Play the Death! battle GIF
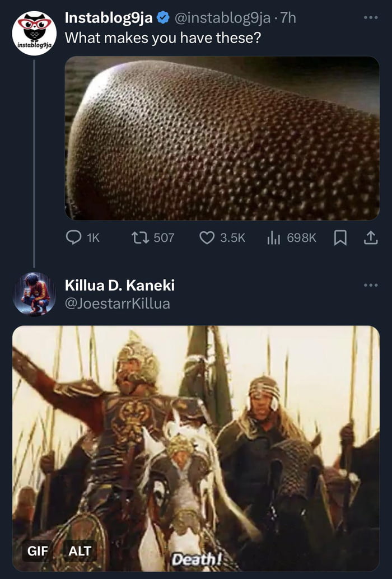Screen dimensions: 392x579 [x=196, y=448]
